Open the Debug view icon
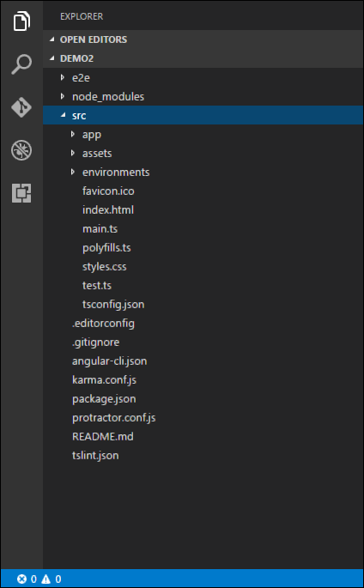The image size is (364, 588). point(21,150)
